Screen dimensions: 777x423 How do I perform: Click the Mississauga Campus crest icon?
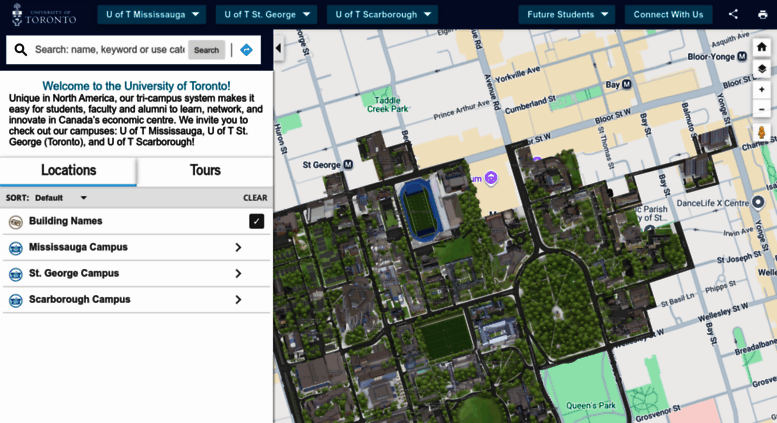tap(16, 248)
